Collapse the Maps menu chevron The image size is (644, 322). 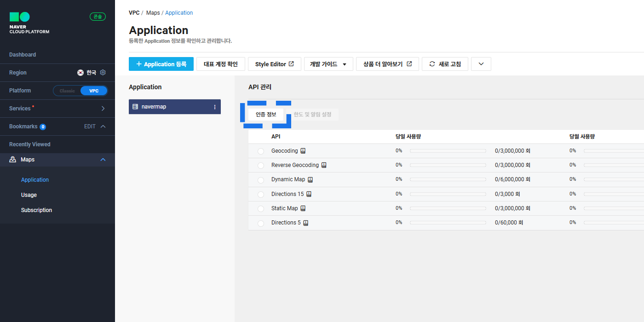103,160
